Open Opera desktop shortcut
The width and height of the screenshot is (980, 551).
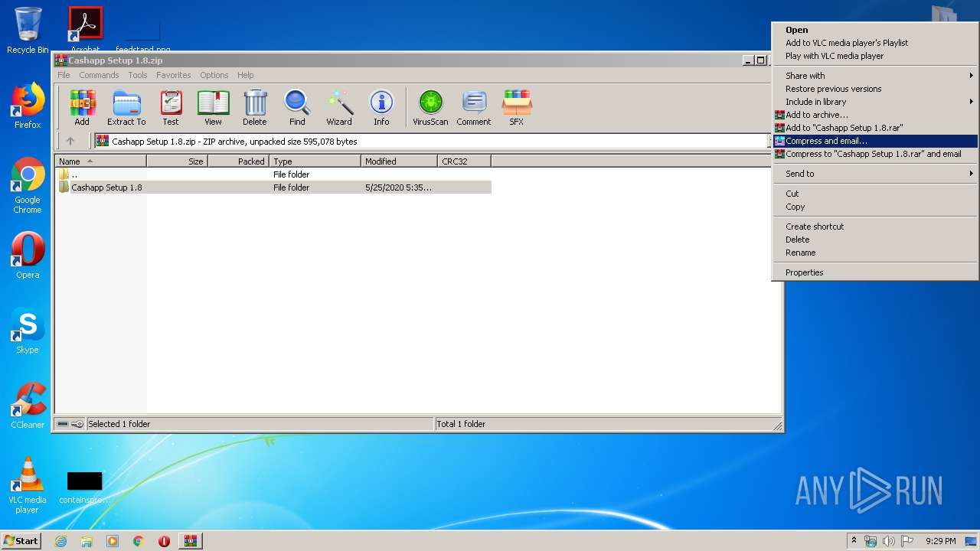28,256
